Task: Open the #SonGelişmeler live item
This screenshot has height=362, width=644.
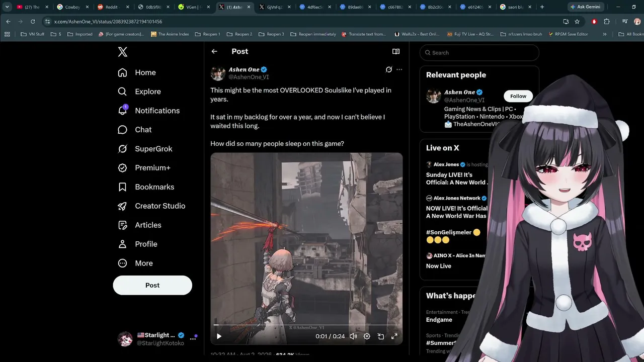Action: pyautogui.click(x=454, y=236)
